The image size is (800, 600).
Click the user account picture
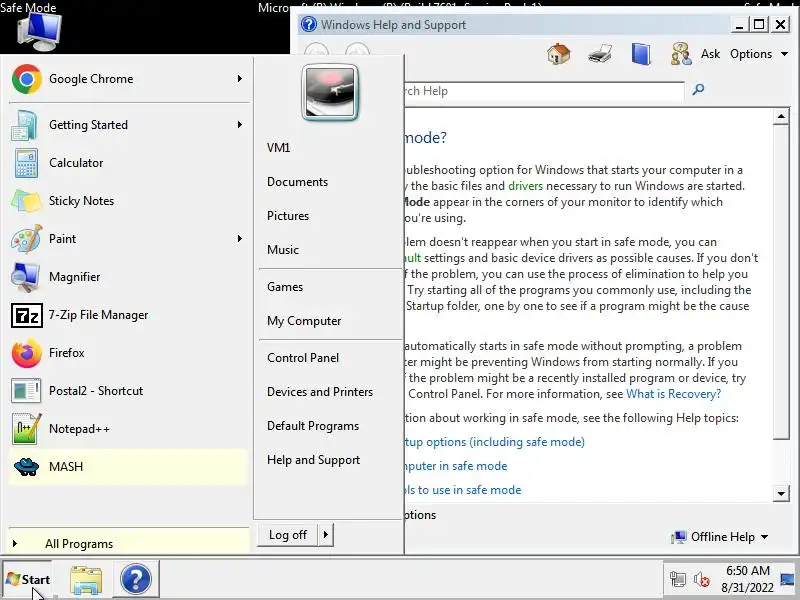click(x=330, y=92)
